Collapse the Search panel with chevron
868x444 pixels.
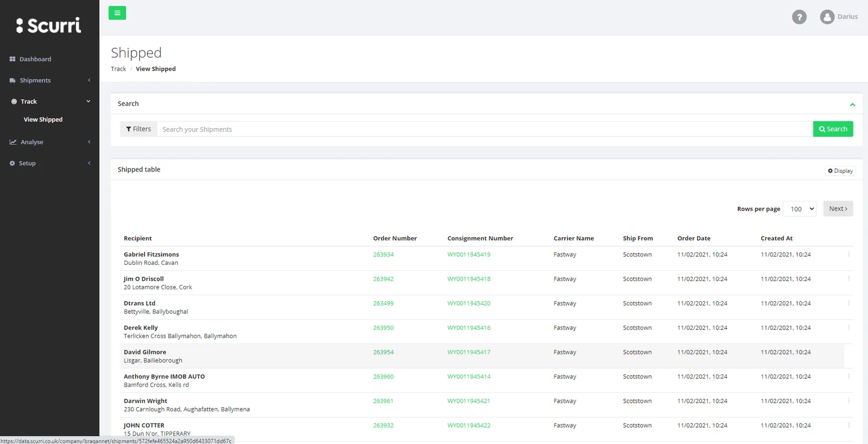coord(852,104)
